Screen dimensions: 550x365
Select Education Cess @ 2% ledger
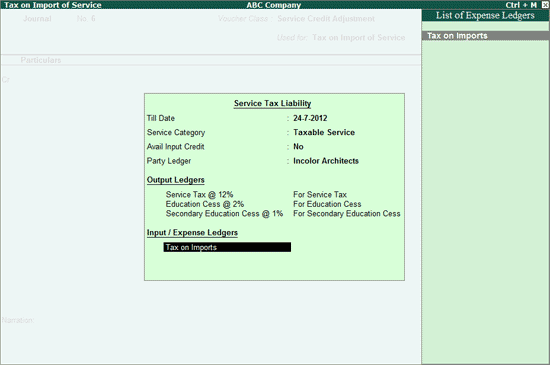(x=205, y=204)
